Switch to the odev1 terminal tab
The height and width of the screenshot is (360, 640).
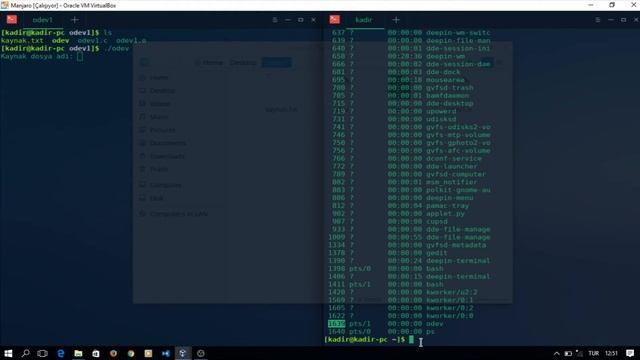(42, 20)
